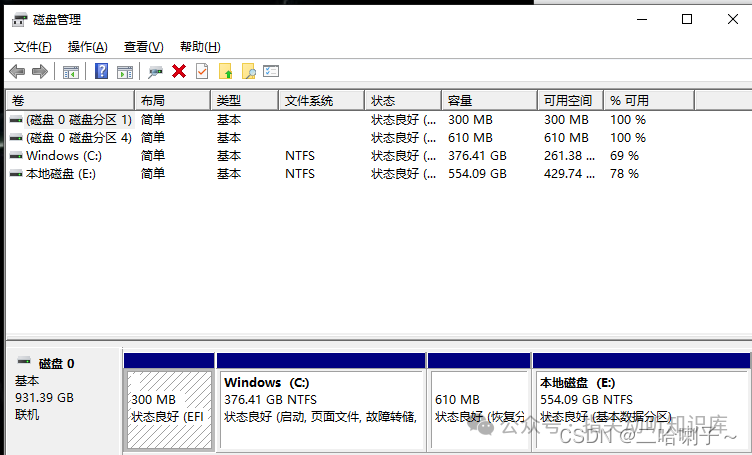
Task: Sort by the 卷 column header
Action: tap(70, 101)
